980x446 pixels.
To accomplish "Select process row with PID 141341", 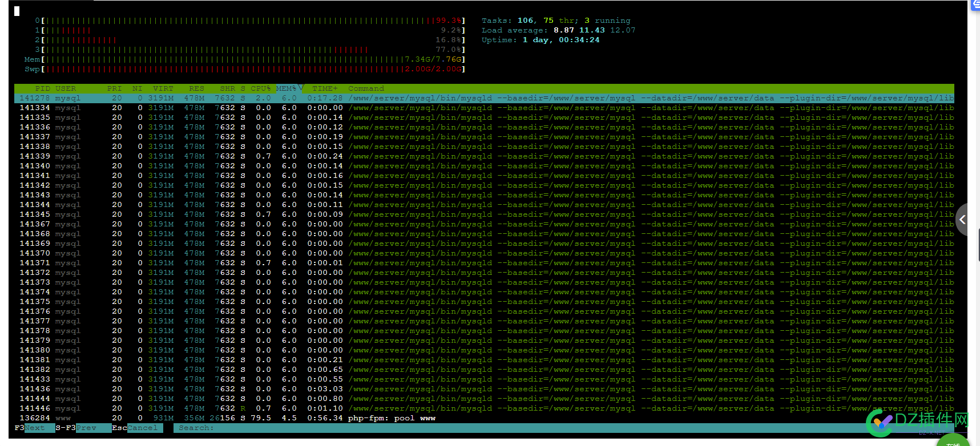I will coord(484,176).
